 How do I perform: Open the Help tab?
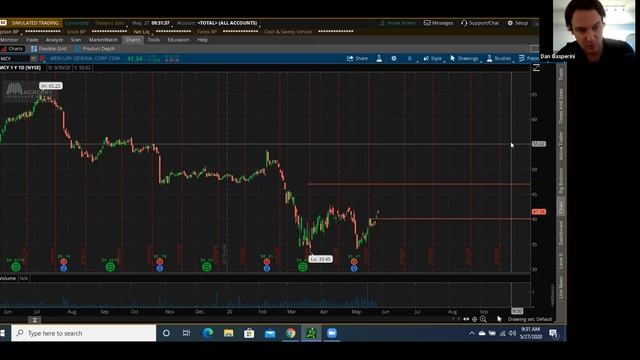click(202, 40)
